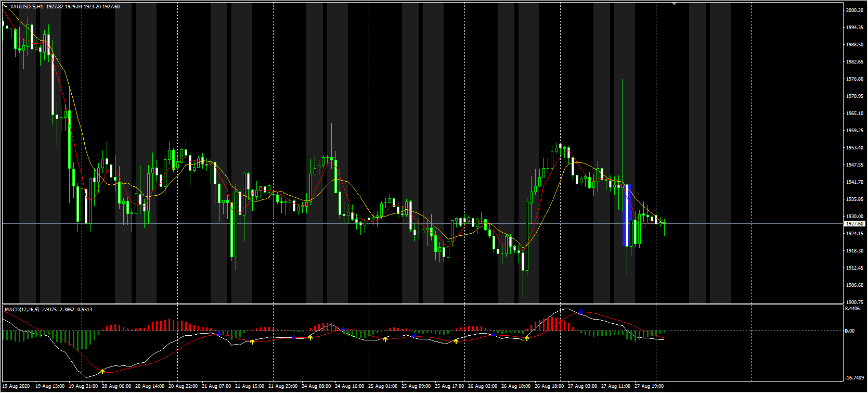The height and width of the screenshot is (393, 868).
Task: Click the 19 Aug 21:00 time label
Action: [83, 386]
